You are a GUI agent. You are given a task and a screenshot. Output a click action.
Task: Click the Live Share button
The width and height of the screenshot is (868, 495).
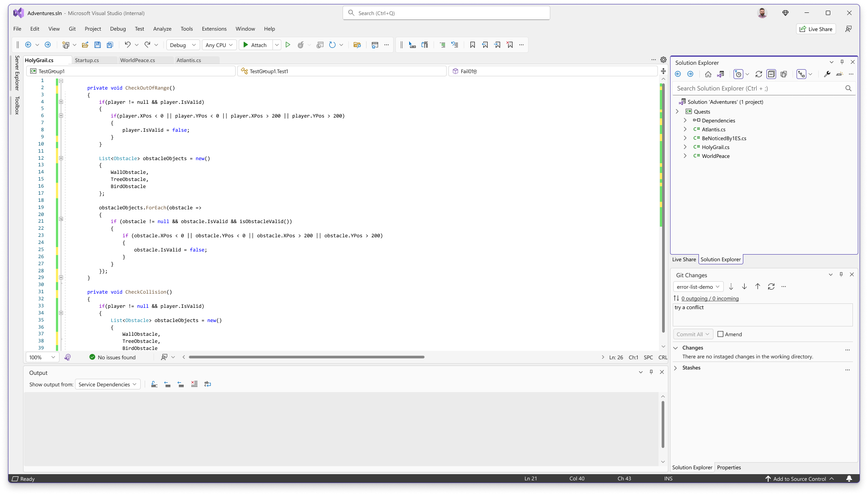(816, 29)
